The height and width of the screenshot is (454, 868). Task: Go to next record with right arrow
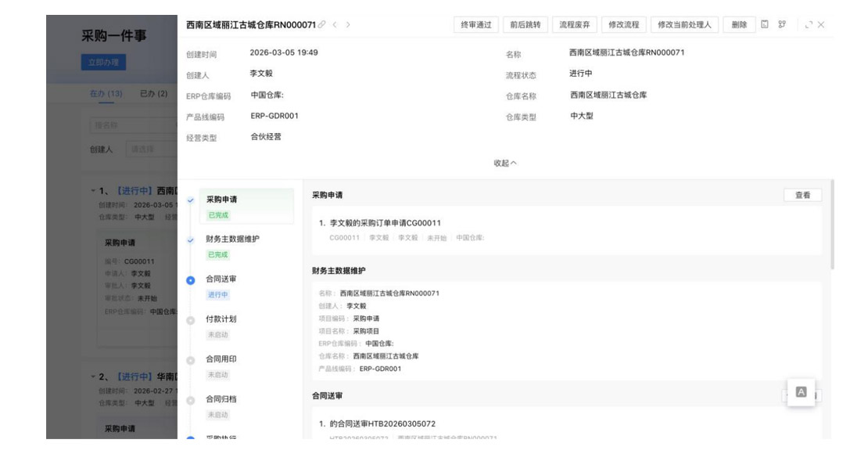[x=348, y=25]
